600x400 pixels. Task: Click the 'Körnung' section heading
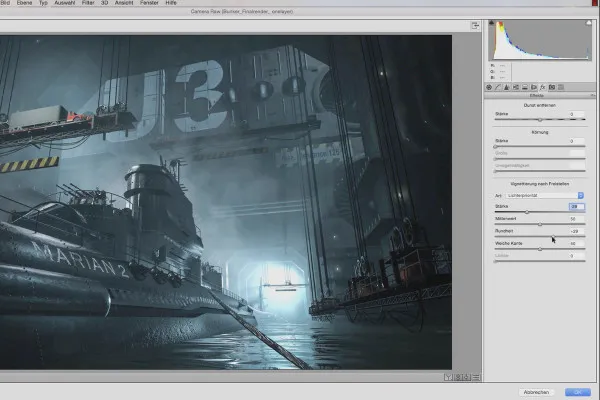(x=540, y=132)
